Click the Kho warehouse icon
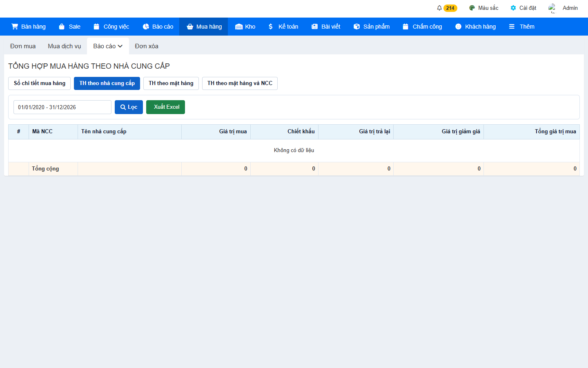Viewport: 588px width, 368px height. pos(239,27)
